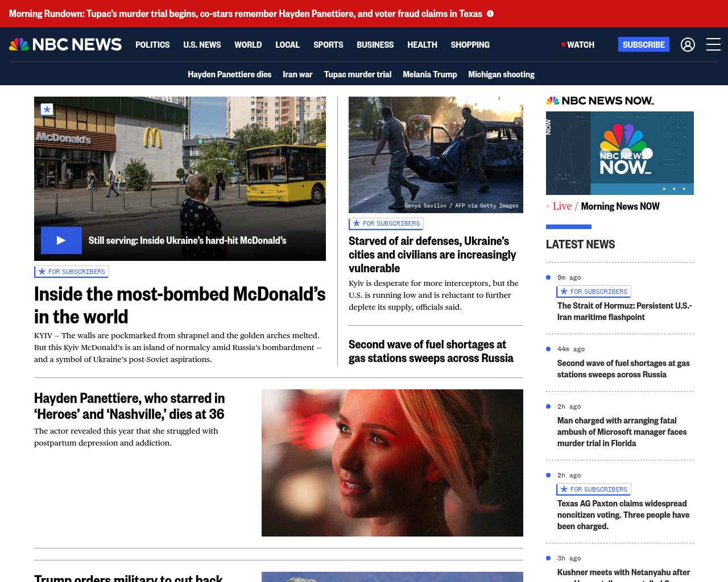Click For Subscribers badge under McDonald's video
Screen dimensions: 728x582
(x=72, y=272)
